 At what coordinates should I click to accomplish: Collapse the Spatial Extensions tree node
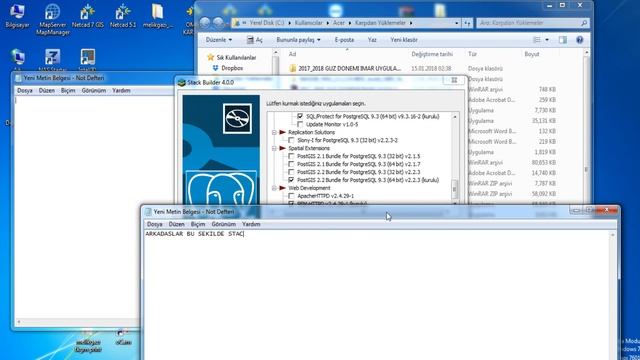coord(274,148)
